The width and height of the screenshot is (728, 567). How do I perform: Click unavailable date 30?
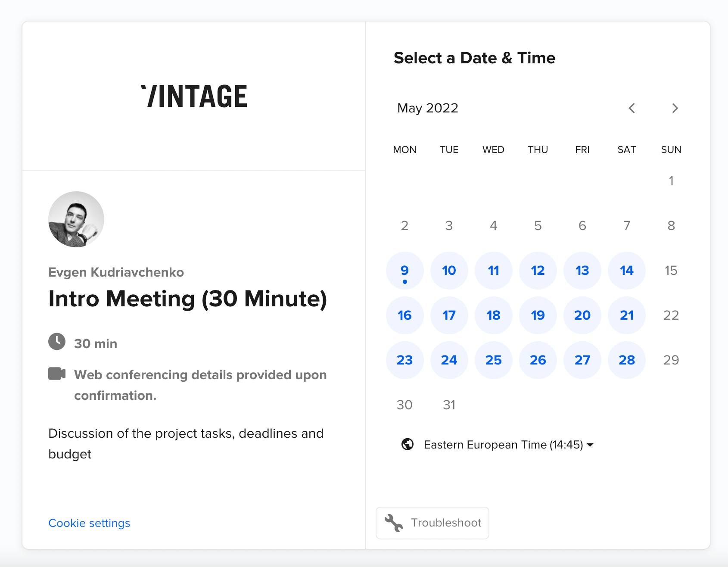(404, 405)
